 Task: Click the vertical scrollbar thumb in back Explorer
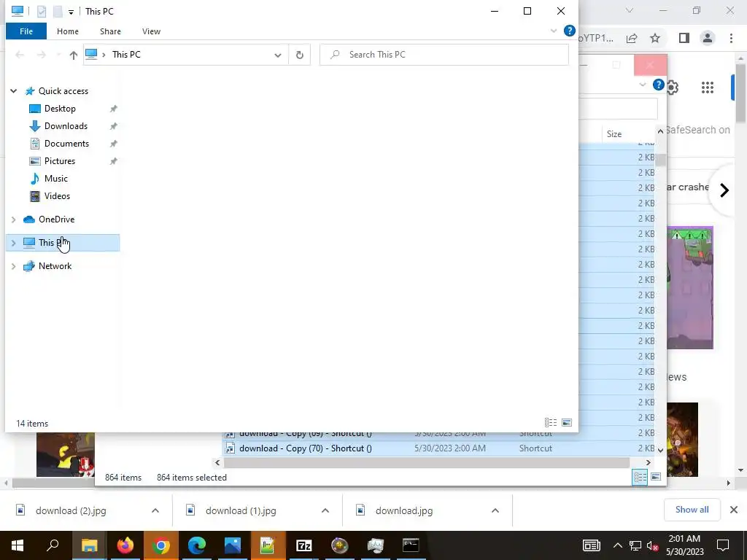click(x=660, y=160)
